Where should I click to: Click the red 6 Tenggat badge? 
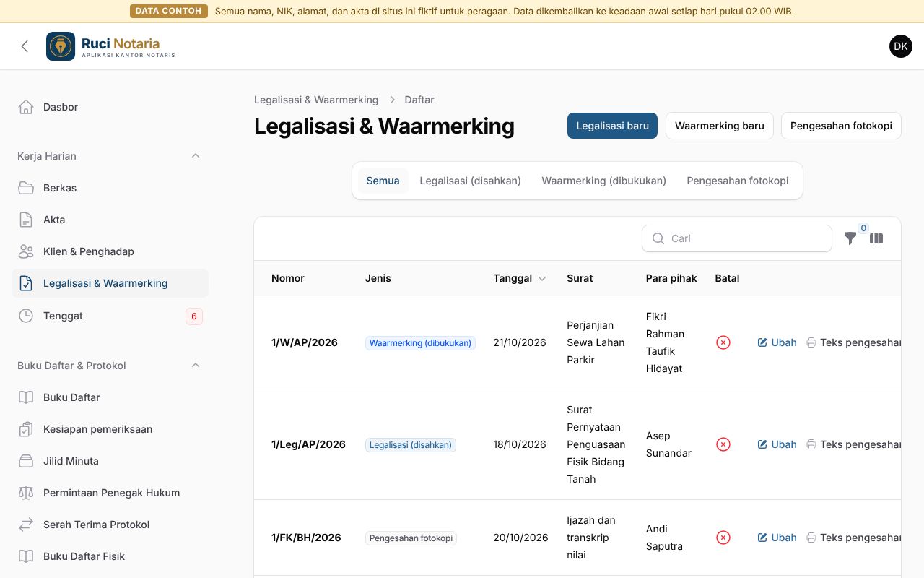pyautogui.click(x=193, y=316)
